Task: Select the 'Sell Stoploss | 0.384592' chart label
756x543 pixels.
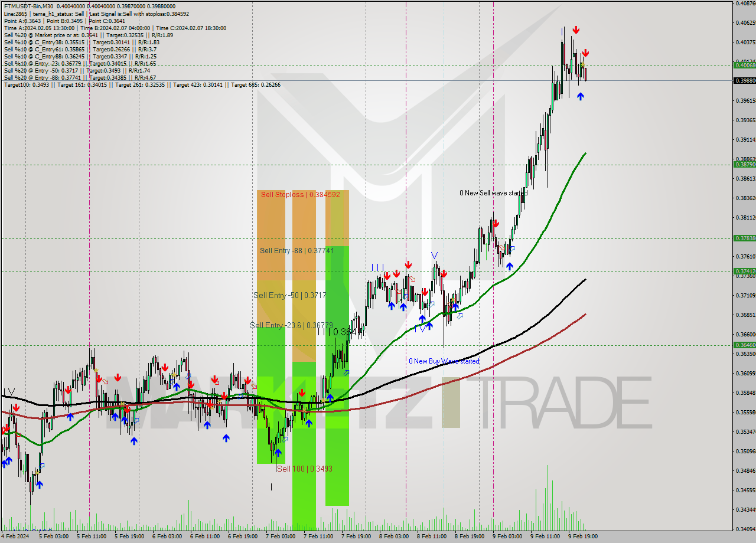Action: pos(301,194)
